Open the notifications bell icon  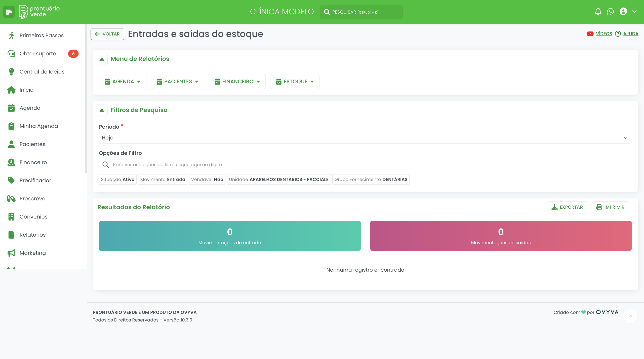pos(598,12)
